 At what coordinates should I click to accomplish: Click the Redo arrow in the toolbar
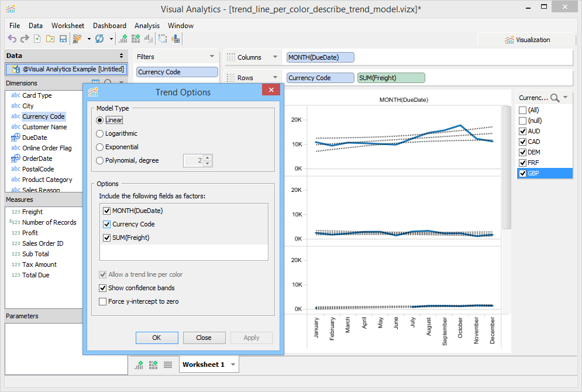pyautogui.click(x=25, y=39)
